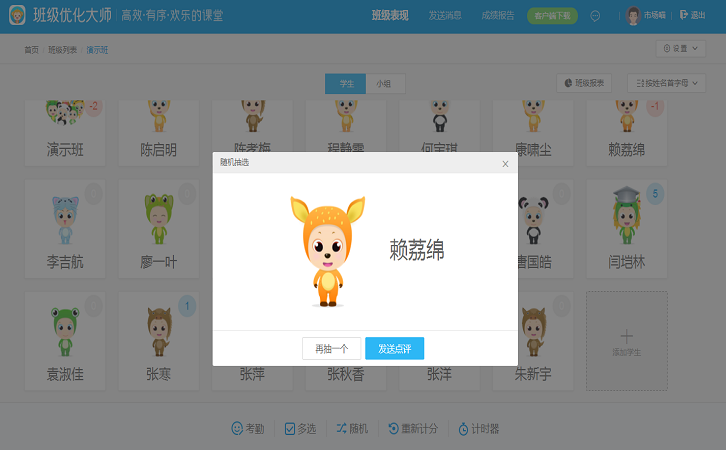Switch to the 学生 tab

(x=346, y=84)
